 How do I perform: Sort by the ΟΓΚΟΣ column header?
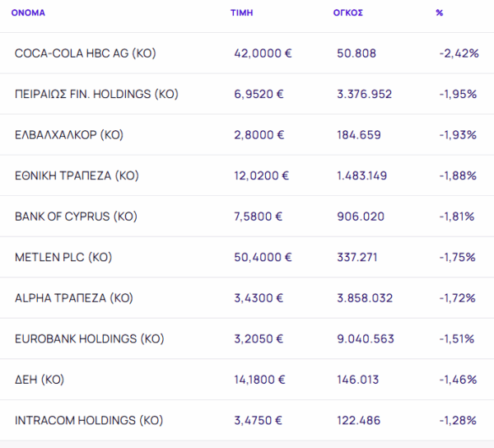pos(348,13)
